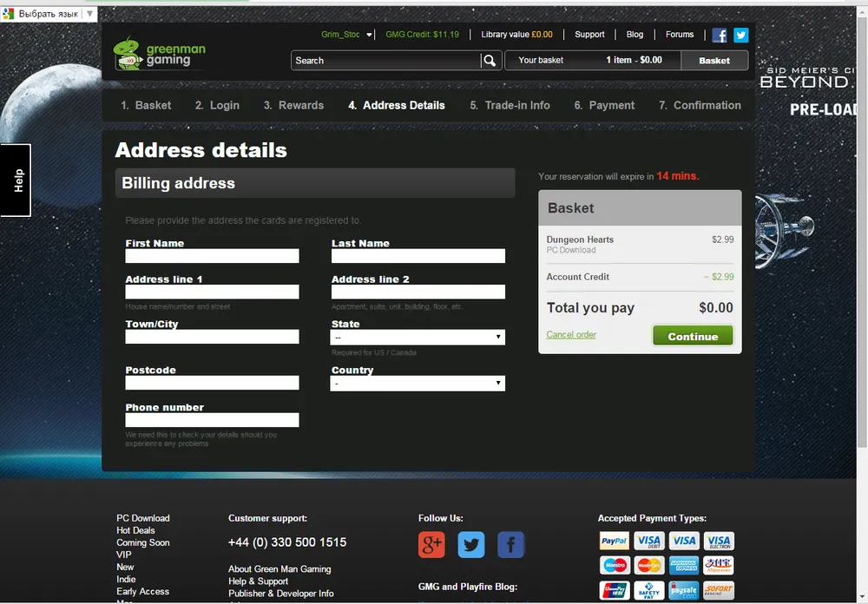868x604 pixels.
Task: Click the Cancel order link
Action: (571, 335)
